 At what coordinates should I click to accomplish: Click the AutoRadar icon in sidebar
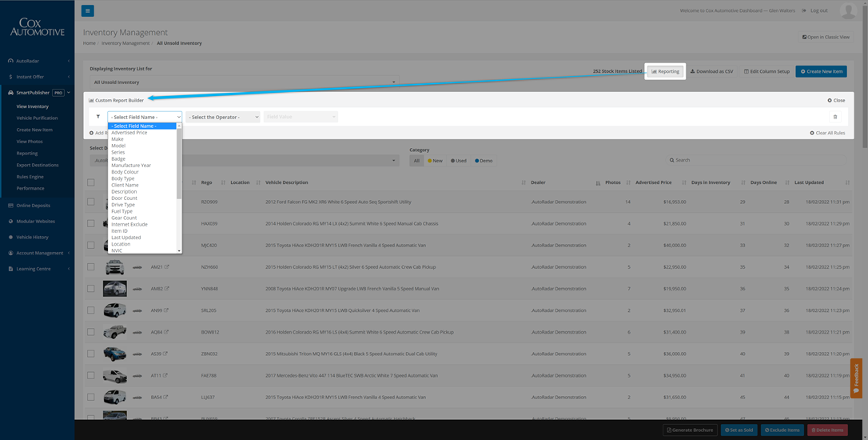pos(10,61)
